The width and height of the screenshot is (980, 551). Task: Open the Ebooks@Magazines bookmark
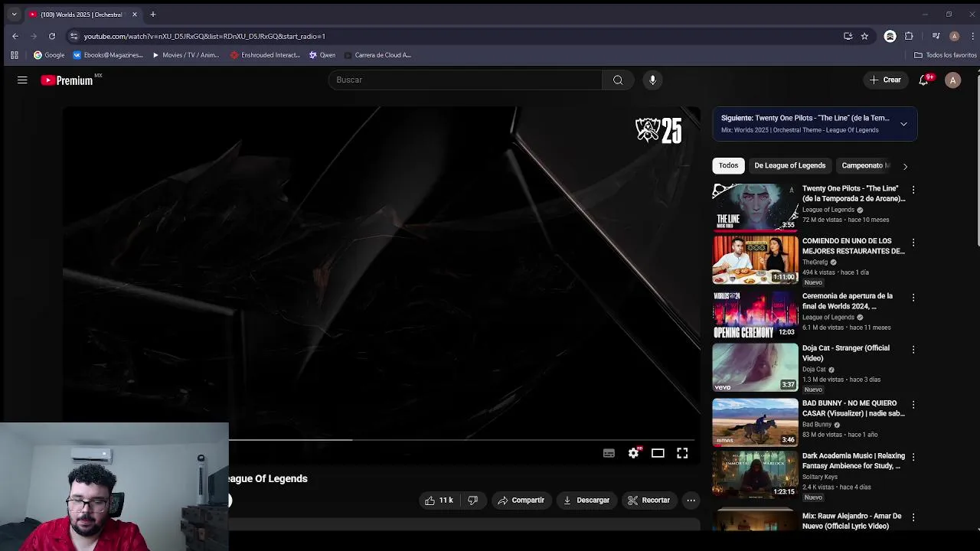tap(107, 55)
